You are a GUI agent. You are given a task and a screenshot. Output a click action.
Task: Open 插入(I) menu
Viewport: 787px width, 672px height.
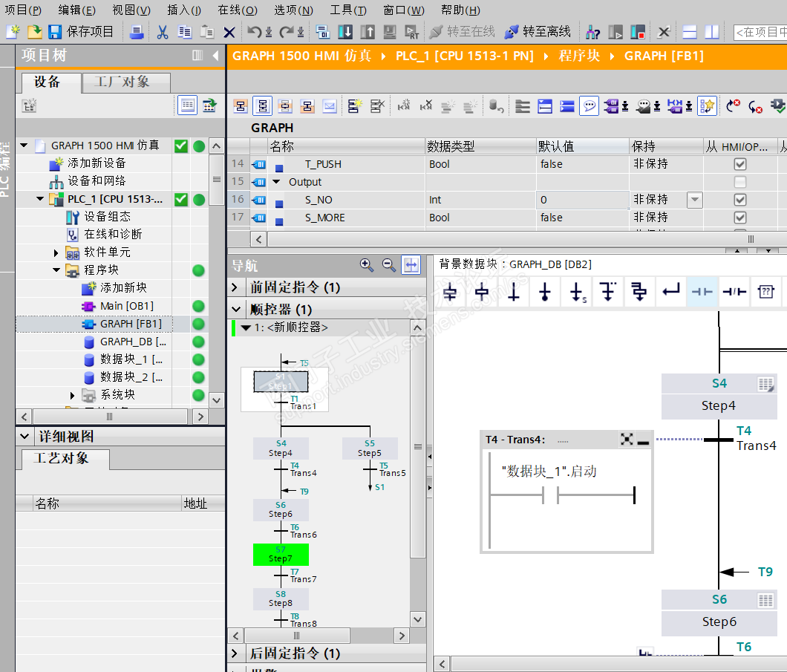(184, 10)
